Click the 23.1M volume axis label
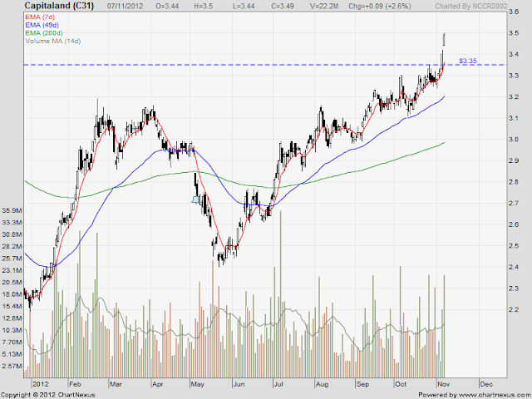The width and height of the screenshot is (532, 399). point(12,270)
